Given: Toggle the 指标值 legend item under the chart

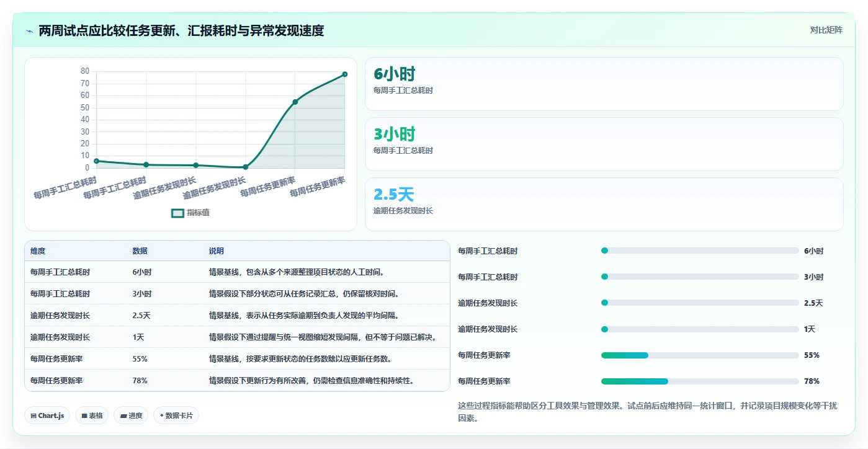Looking at the screenshot, I should (x=190, y=213).
